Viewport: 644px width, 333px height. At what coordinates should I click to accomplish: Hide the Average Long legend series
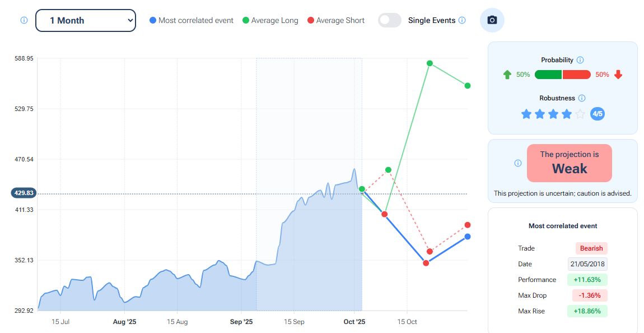point(270,20)
